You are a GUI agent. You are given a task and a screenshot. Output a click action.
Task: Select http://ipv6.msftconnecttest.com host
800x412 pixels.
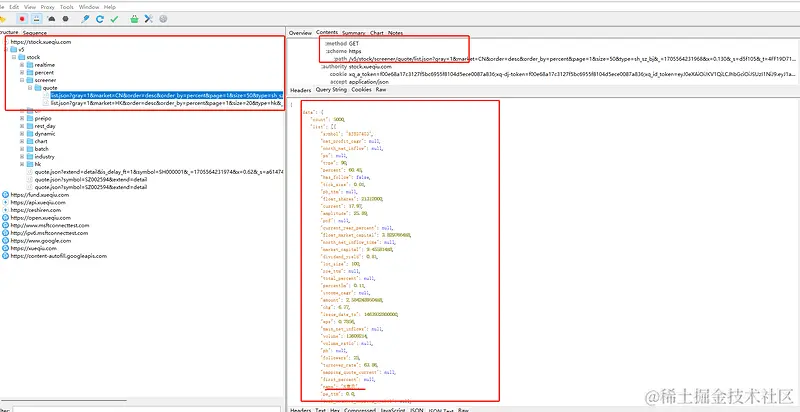(x=49, y=233)
